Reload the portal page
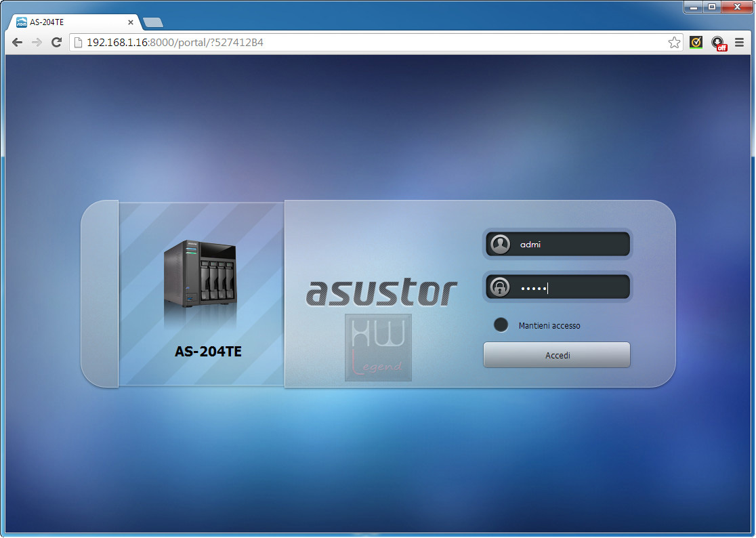Viewport: 756px width, 538px height. [56, 43]
